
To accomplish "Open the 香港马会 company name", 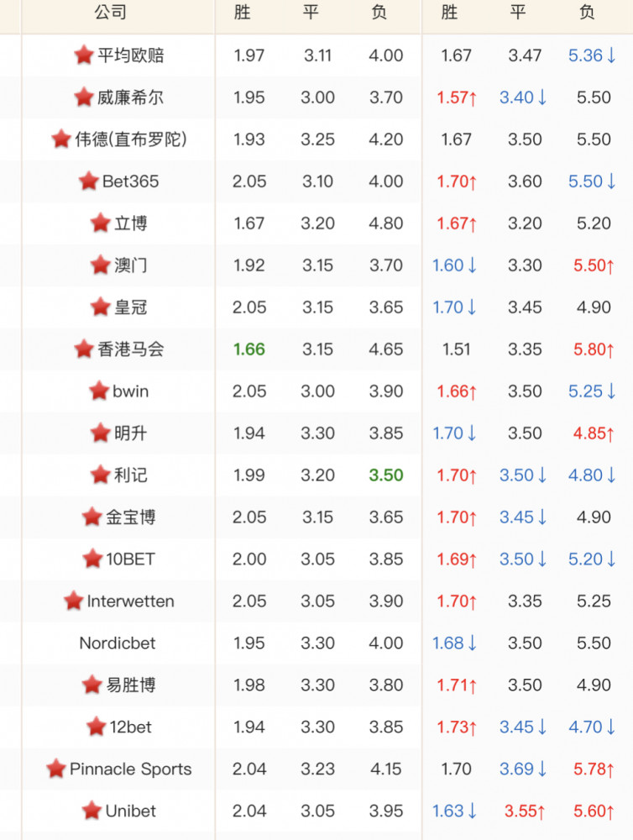I will pyautogui.click(x=131, y=349).
